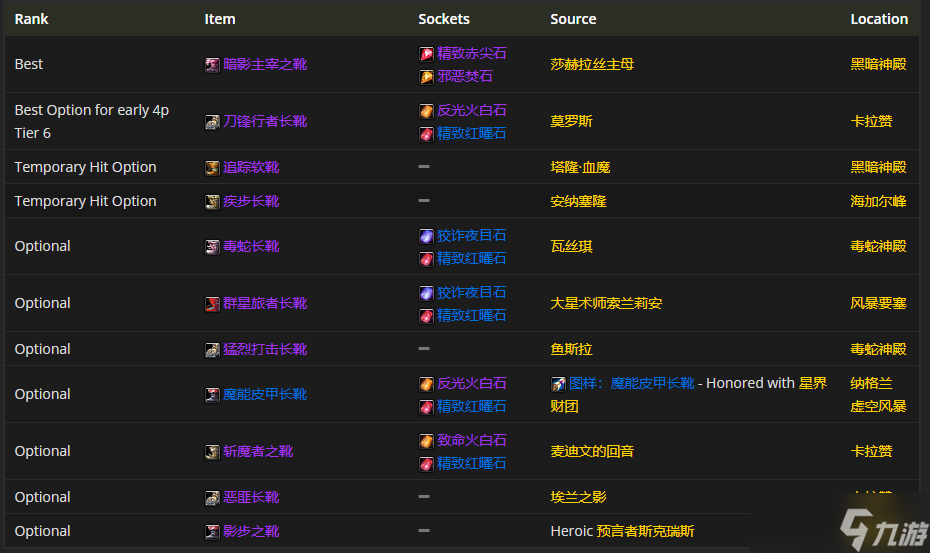This screenshot has height=553, width=930.
Task: Click the 追踪软靴 item icon
Action: click(x=212, y=168)
